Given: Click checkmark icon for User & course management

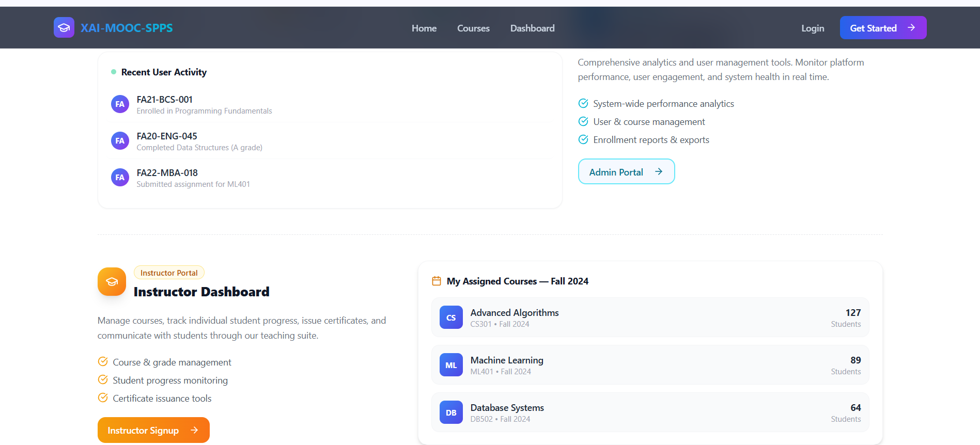Looking at the screenshot, I should 583,121.
